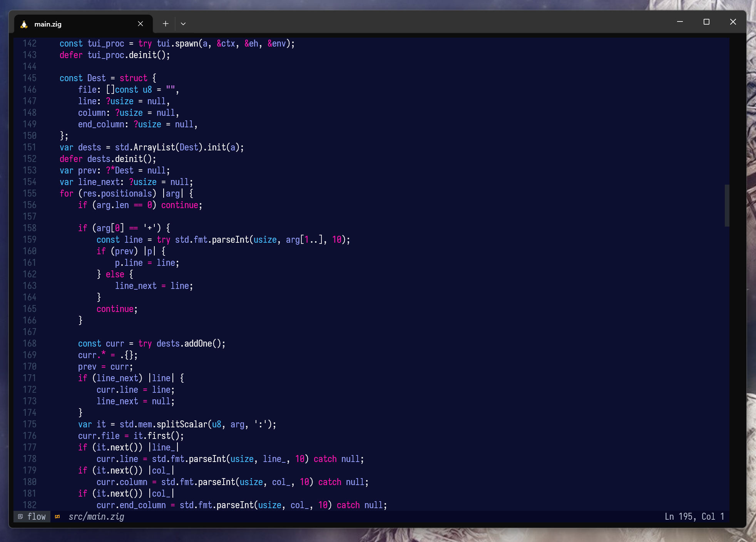Expand the new tab profile dropdown

pos(183,24)
